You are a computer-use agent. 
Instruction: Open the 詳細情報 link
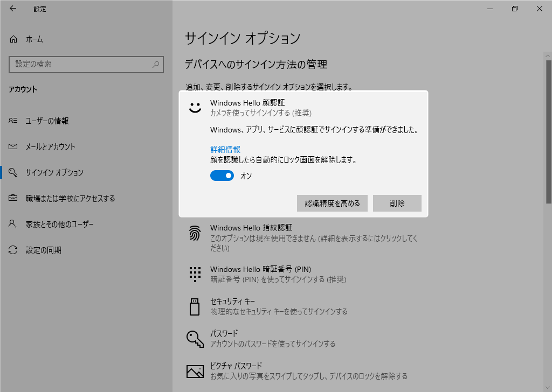pyautogui.click(x=225, y=150)
